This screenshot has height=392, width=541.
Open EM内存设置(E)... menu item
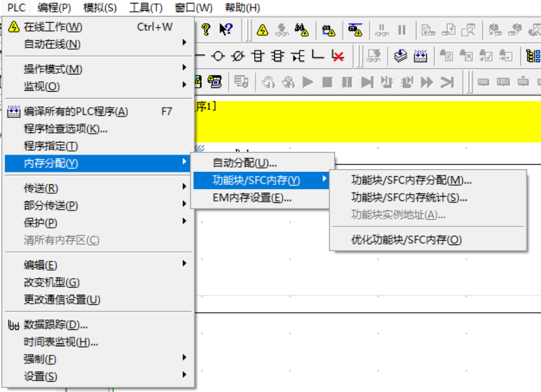(251, 197)
